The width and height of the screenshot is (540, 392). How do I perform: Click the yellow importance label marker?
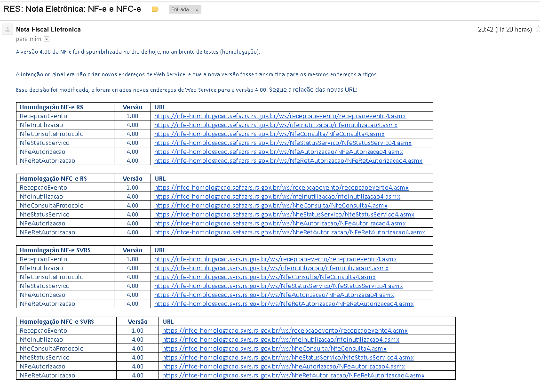click(x=155, y=9)
